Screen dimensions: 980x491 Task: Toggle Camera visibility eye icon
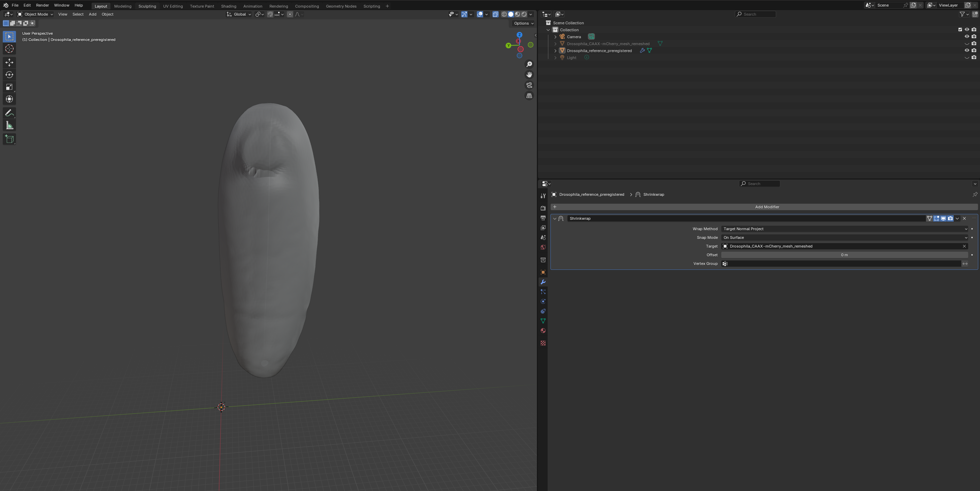(x=967, y=36)
